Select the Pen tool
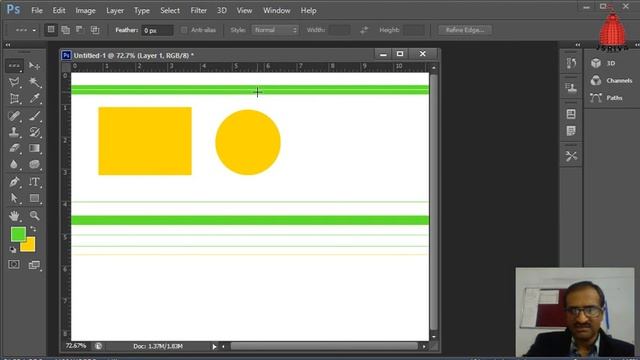 [14, 182]
